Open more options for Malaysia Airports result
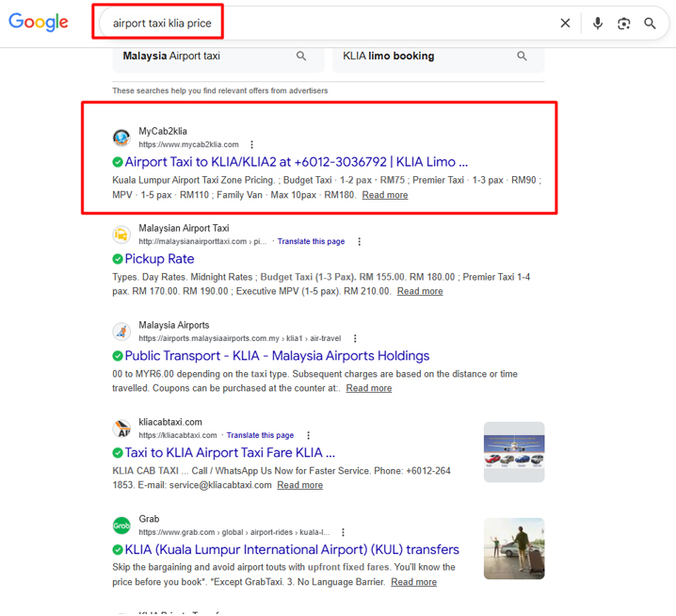Viewport: 676px width, 616px height. pyautogui.click(x=355, y=339)
